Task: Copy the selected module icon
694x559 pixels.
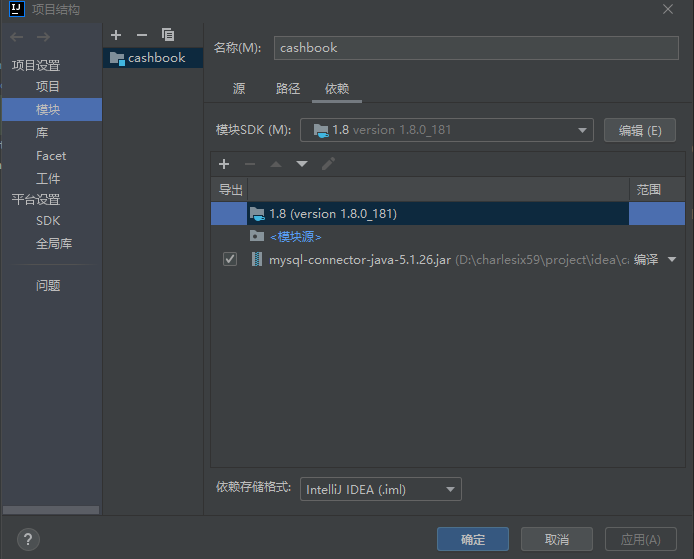Action: click(168, 35)
